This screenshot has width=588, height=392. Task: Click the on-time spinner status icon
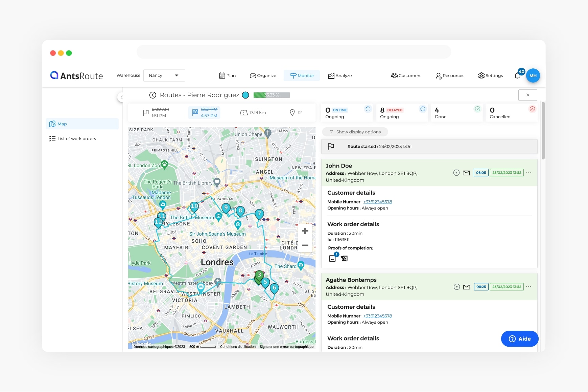368,109
